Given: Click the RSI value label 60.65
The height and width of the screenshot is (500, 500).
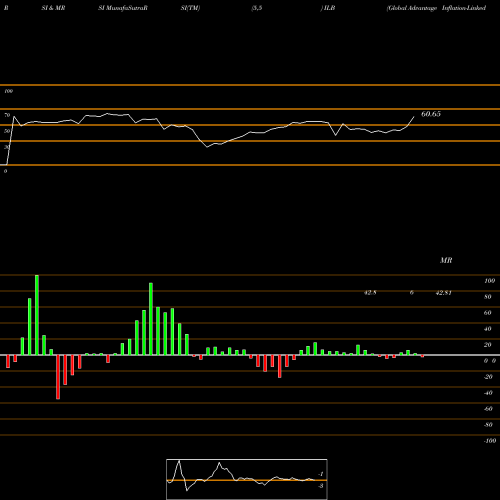Looking at the screenshot, I should pyautogui.click(x=431, y=114).
